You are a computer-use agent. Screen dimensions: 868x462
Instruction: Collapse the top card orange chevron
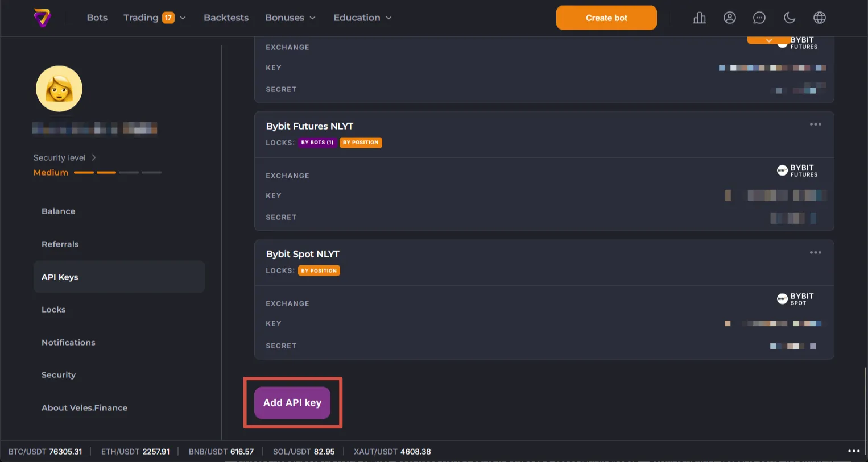pos(768,40)
